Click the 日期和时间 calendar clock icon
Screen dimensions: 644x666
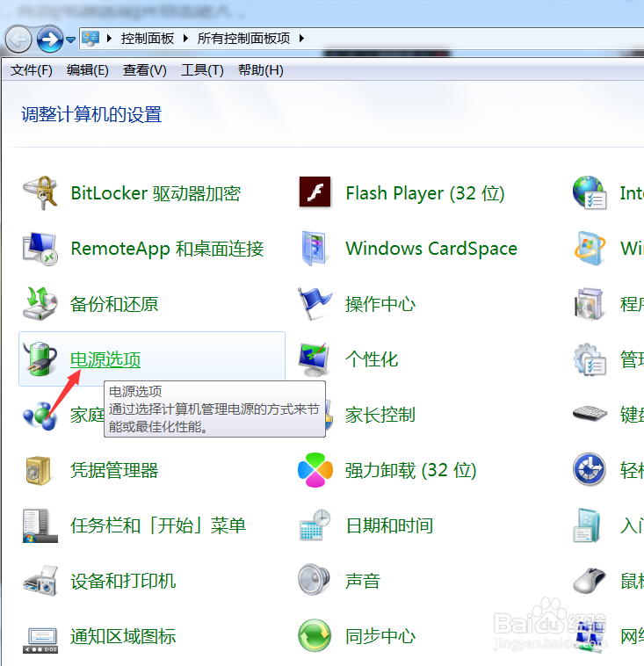315,525
